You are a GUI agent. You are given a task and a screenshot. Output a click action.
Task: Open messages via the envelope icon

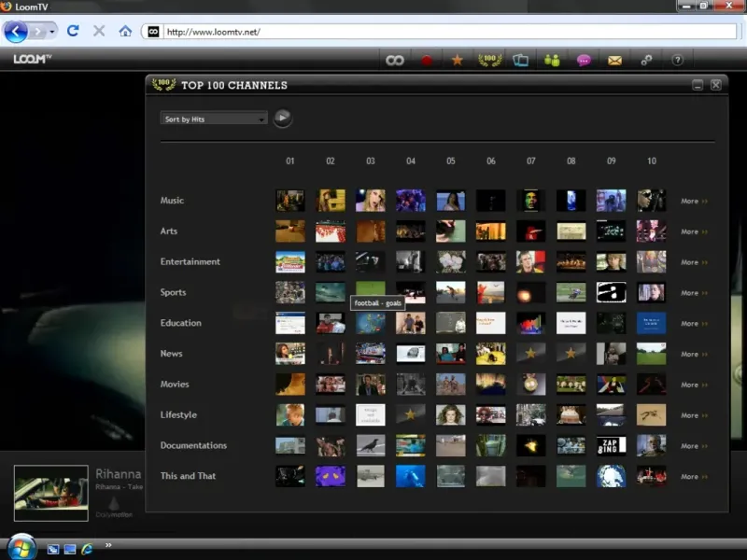coord(614,60)
